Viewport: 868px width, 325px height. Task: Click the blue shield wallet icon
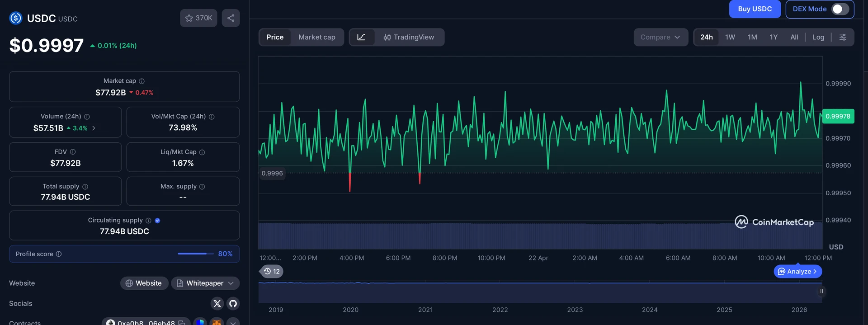pyautogui.click(x=200, y=322)
